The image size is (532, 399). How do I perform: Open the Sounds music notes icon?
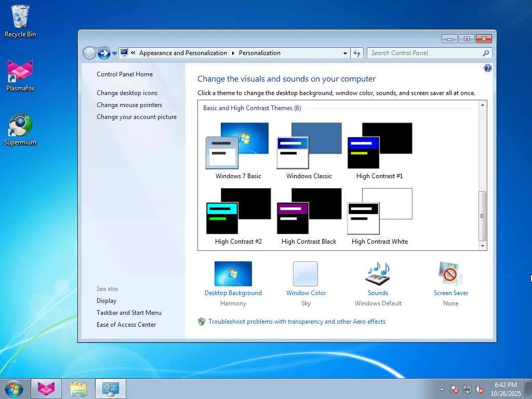tap(378, 273)
